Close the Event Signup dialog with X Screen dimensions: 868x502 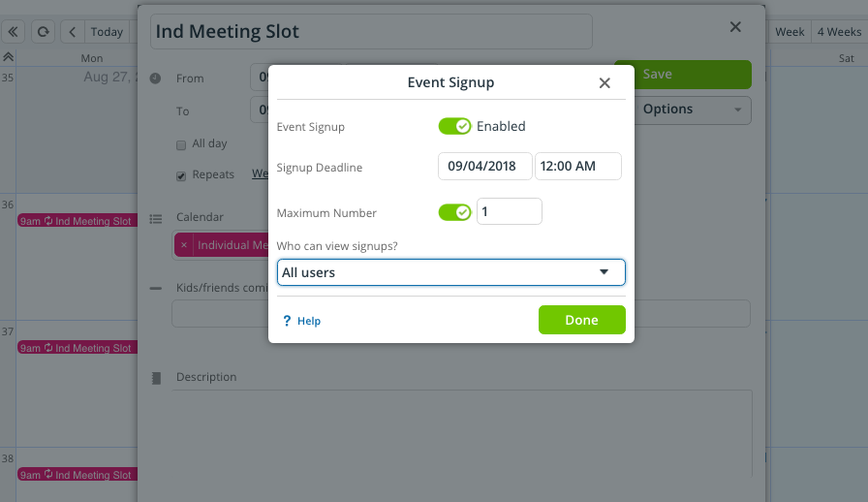click(604, 83)
